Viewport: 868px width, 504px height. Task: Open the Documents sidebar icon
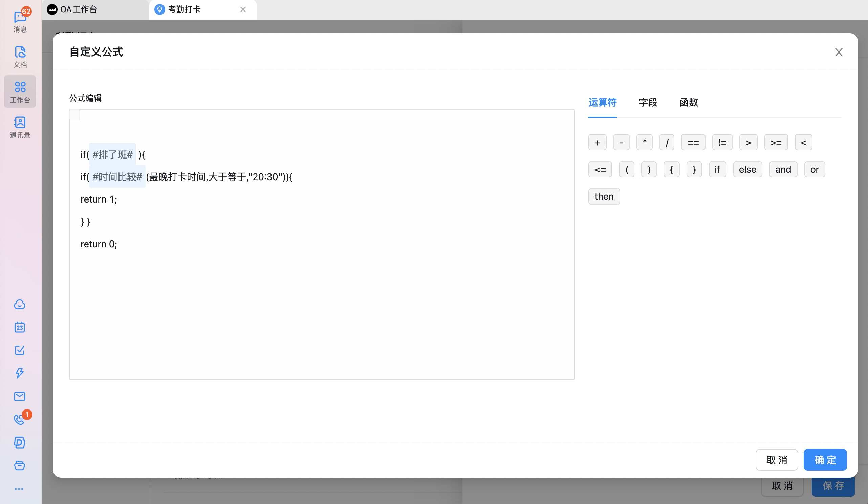click(20, 57)
